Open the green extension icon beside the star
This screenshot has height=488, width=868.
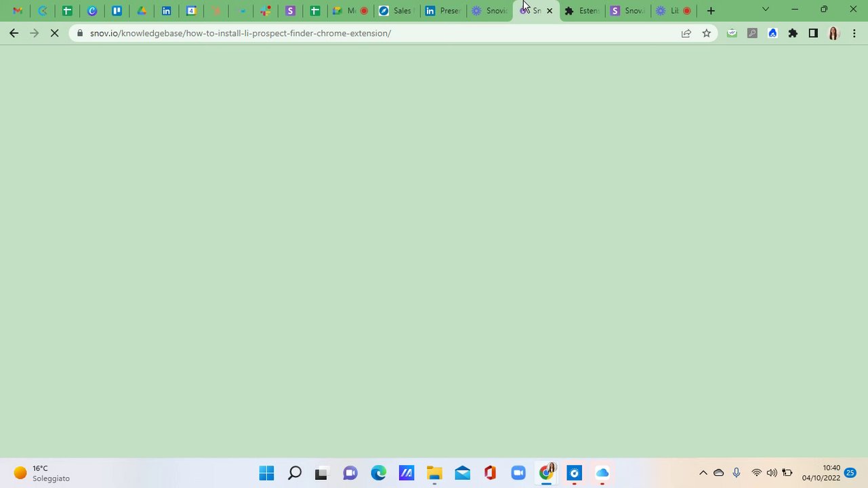[x=732, y=33]
